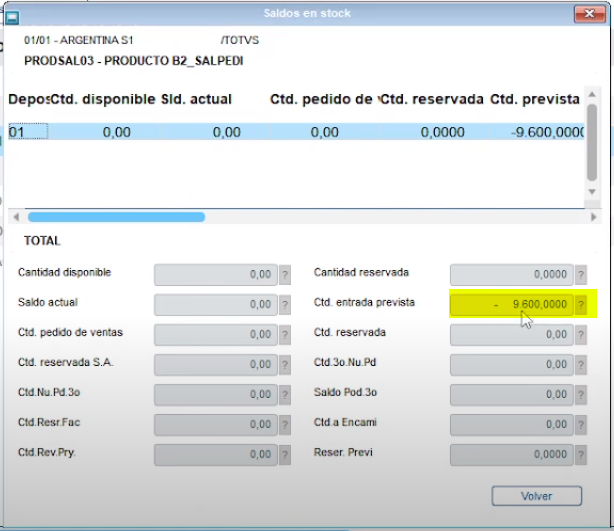614x531 pixels.
Task: Click the Ctd. entrada prevista -9.600,0000 field
Action: click(512, 305)
